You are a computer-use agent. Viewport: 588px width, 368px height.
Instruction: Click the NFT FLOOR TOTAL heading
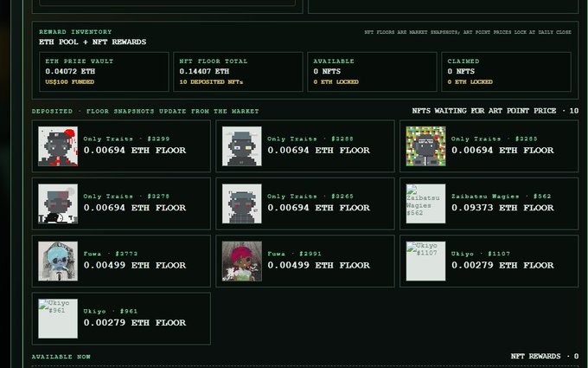tap(214, 61)
